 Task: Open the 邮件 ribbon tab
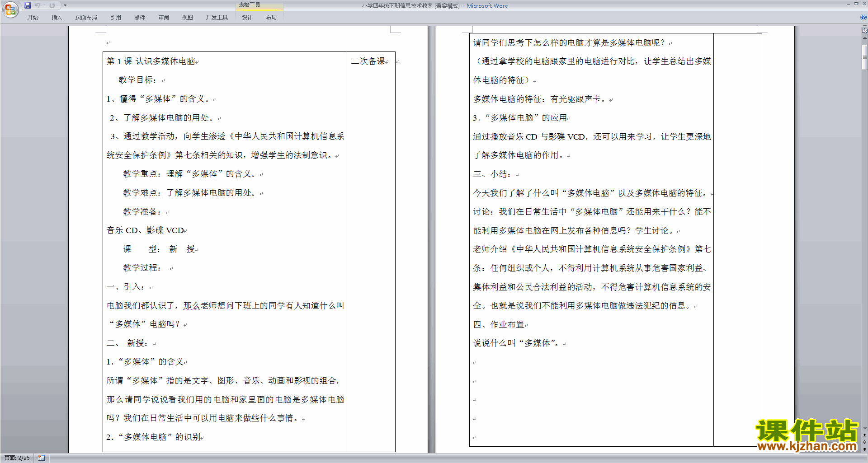click(x=140, y=17)
